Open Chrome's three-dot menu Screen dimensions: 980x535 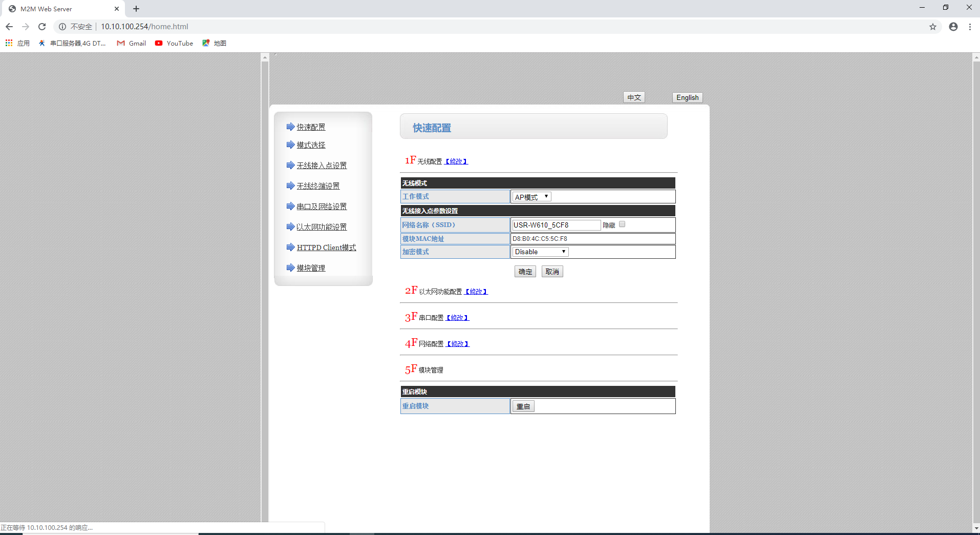point(970,27)
